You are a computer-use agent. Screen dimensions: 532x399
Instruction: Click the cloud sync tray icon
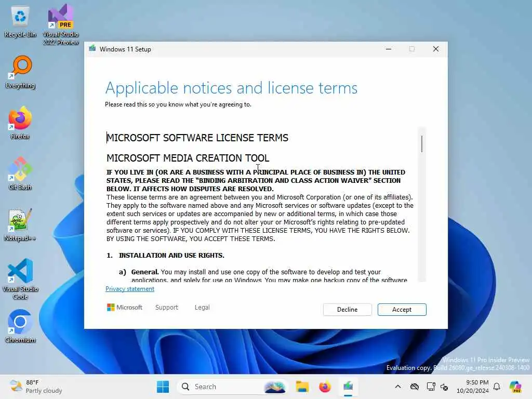(414, 387)
